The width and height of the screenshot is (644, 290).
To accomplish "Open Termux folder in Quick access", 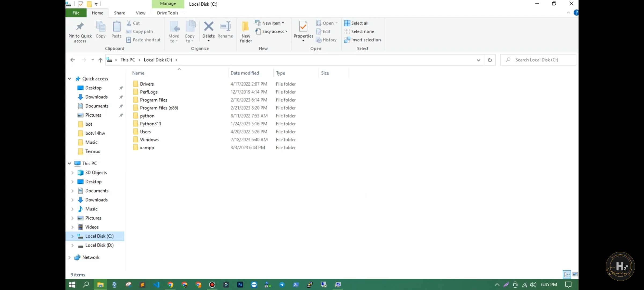I will 93,151.
